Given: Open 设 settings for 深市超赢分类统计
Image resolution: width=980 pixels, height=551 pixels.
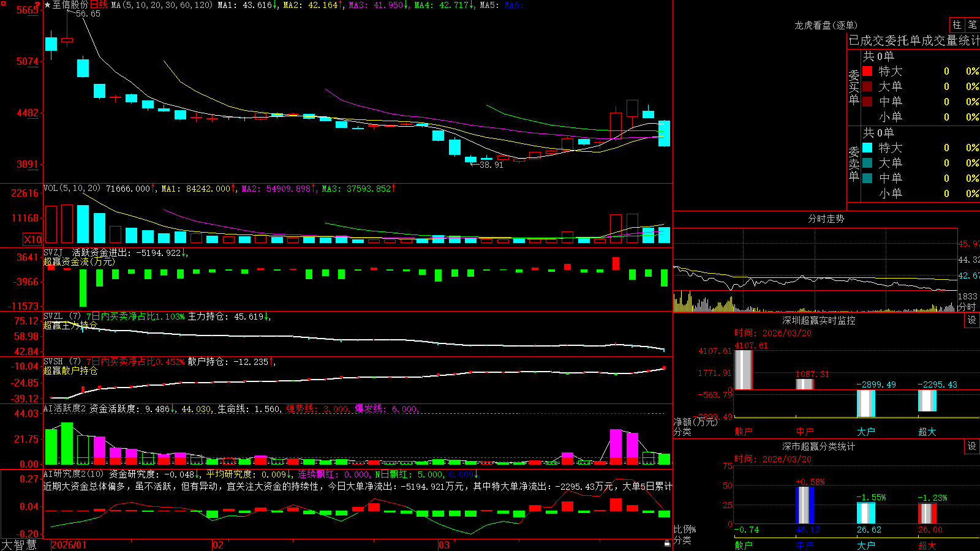Looking at the screenshot, I should coord(972,446).
